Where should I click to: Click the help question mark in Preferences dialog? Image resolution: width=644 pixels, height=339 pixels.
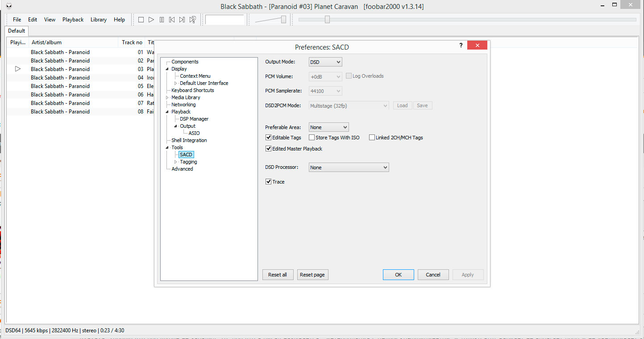[461, 46]
